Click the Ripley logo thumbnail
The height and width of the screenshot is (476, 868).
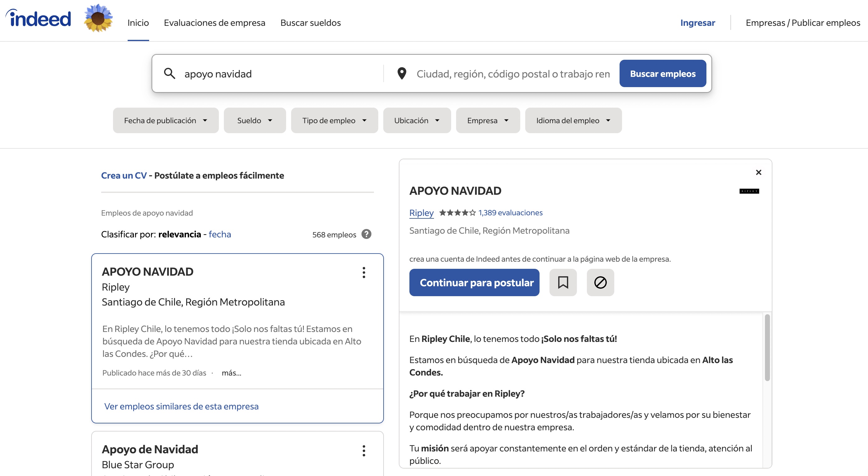click(749, 191)
